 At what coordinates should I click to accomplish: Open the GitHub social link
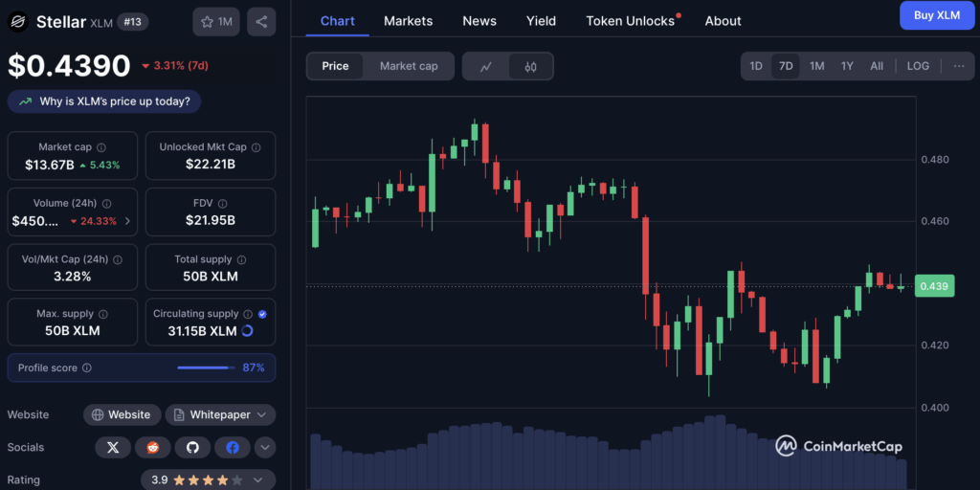[x=192, y=448]
